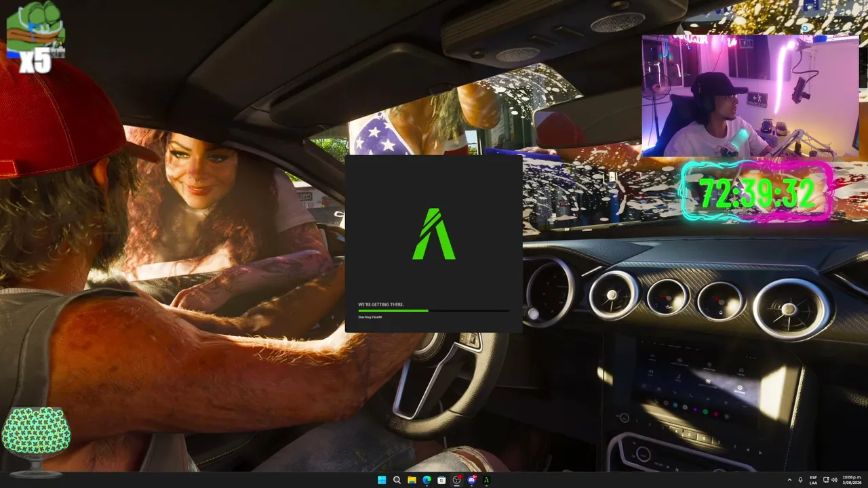Open taskbar Search
Image resolution: width=868 pixels, height=488 pixels.
(397, 480)
